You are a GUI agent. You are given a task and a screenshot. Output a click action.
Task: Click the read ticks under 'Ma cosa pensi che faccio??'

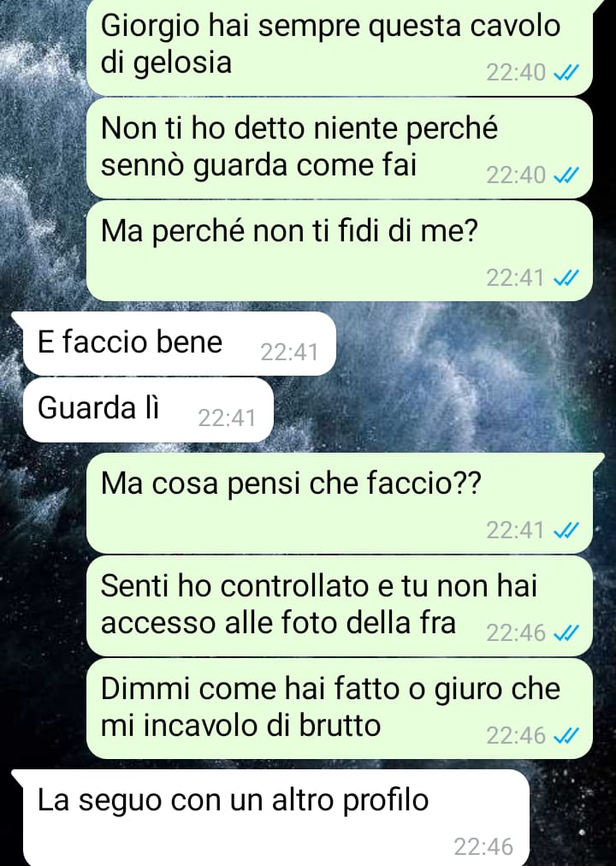(x=566, y=531)
